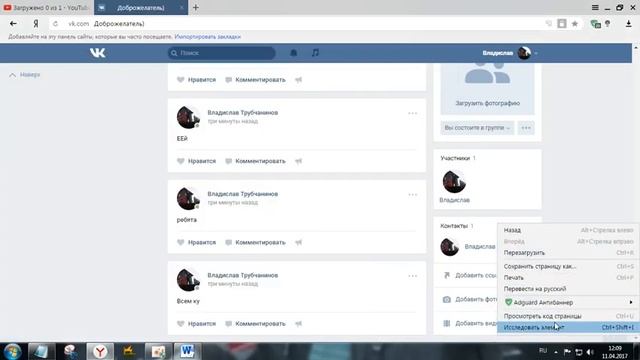Share the post 'ЕЕЙ' via megaphone icon
The image size is (640, 360).
coord(298,161)
